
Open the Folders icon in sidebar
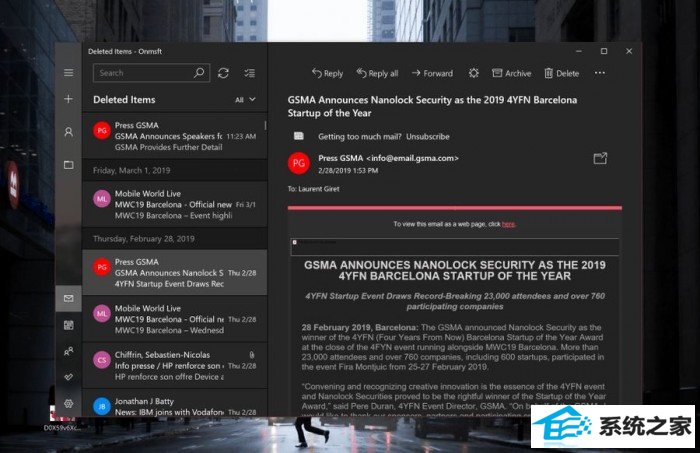click(x=68, y=165)
